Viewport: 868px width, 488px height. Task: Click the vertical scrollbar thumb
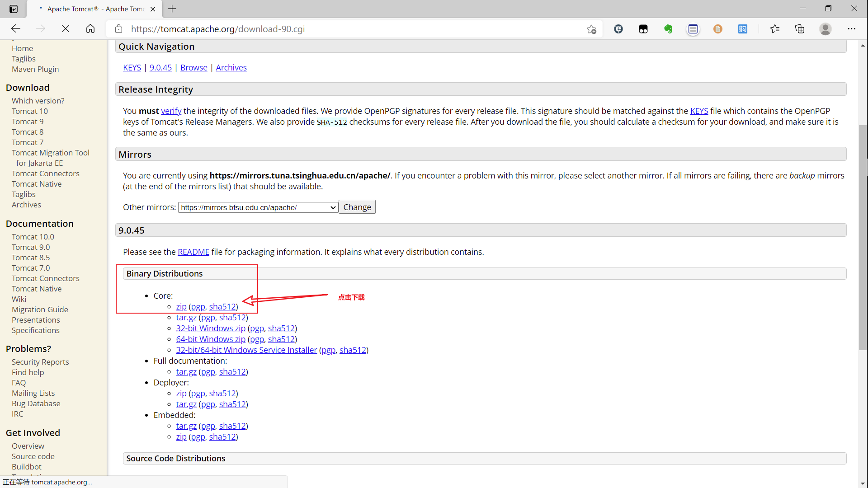point(863,237)
